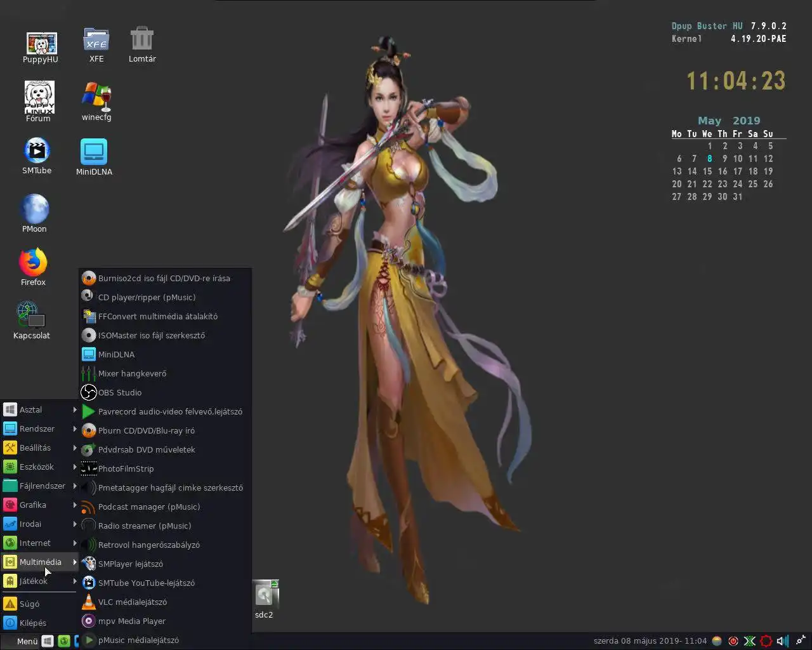Launch VLC médialejátszó
812x650 pixels.
(x=165, y=602)
